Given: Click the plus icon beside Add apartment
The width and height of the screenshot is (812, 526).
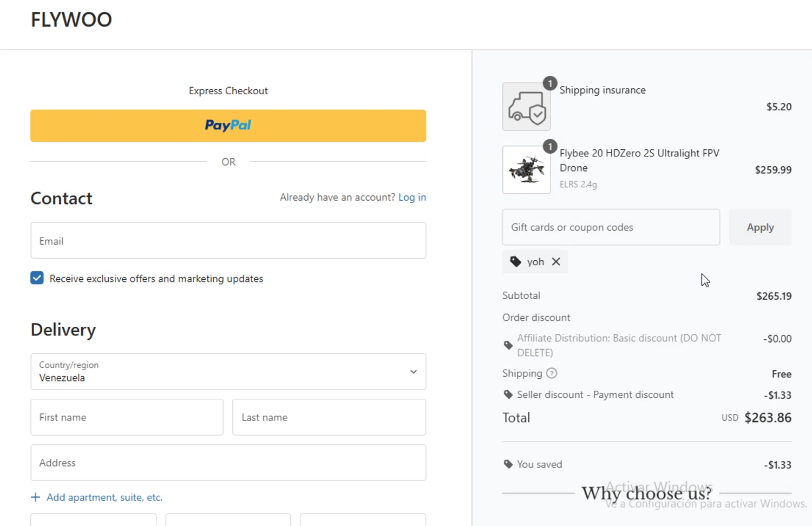Looking at the screenshot, I should (x=35, y=497).
